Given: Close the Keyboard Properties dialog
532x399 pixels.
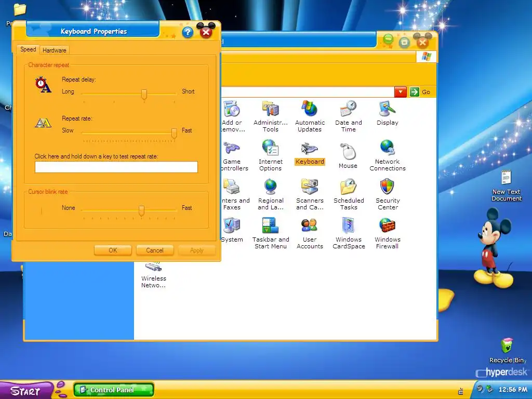Looking at the screenshot, I should [x=206, y=33].
